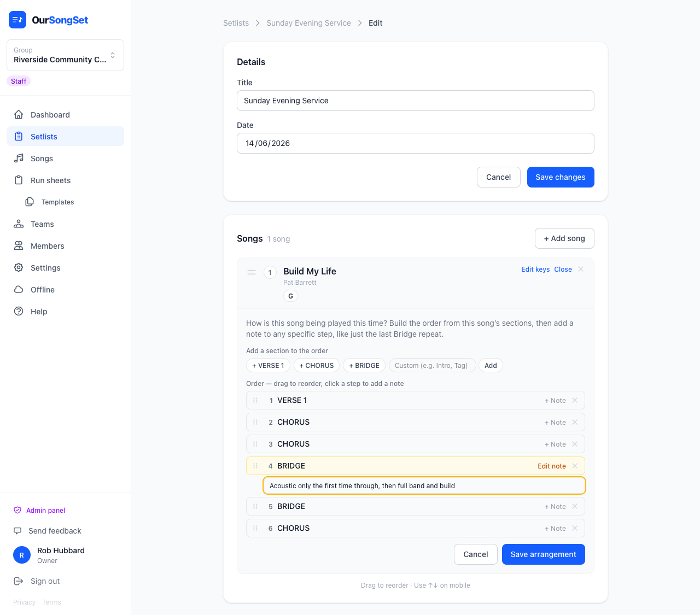Viewport: 700px width, 615px height.
Task: Click the drag grip on VERSE 1 step
Action: (x=255, y=400)
